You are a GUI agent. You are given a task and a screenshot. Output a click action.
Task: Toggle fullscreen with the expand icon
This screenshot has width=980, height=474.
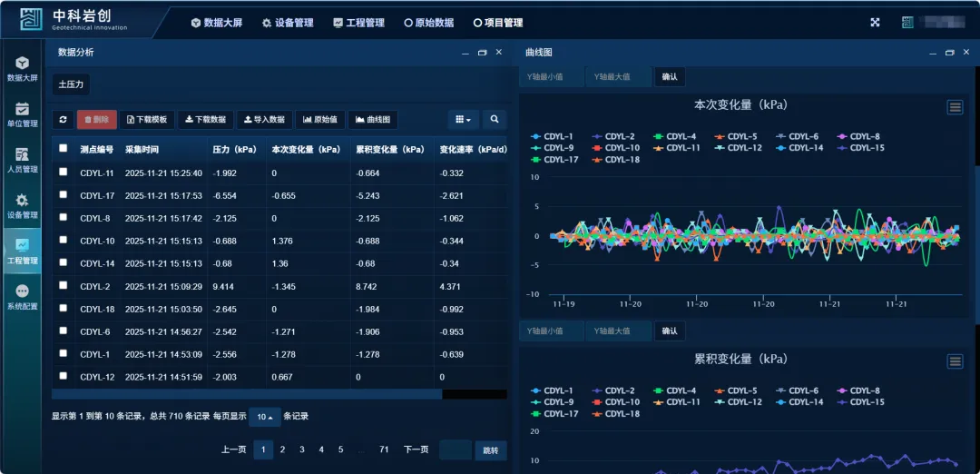[875, 23]
